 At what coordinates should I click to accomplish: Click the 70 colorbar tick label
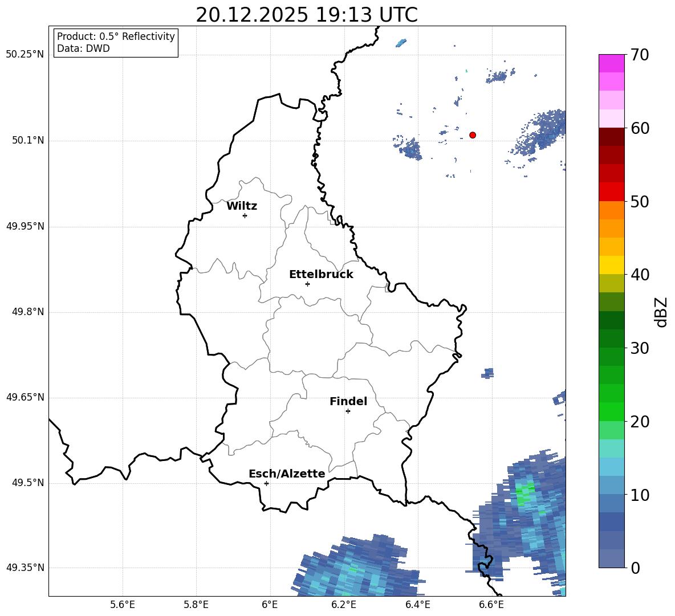click(x=640, y=55)
